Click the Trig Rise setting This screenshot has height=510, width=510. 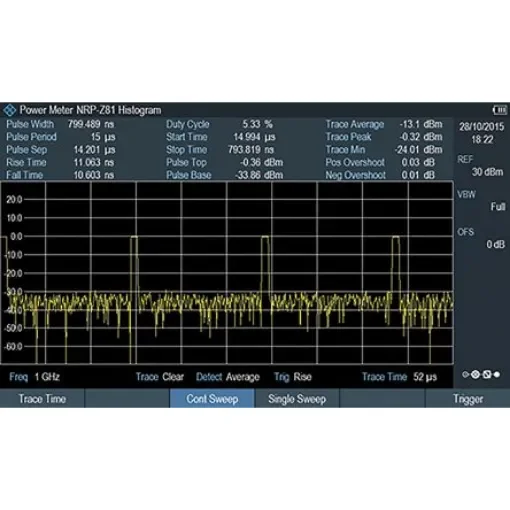pos(293,377)
